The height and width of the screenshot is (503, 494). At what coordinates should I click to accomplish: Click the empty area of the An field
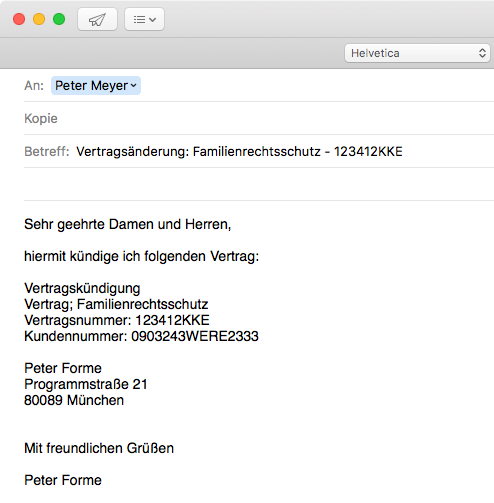(317, 86)
